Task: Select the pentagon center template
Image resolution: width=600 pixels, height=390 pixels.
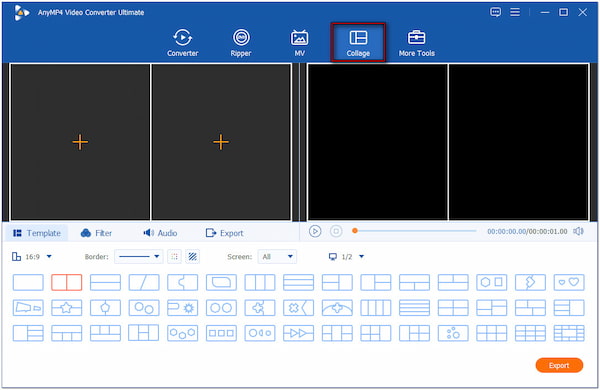Action: pos(105,308)
